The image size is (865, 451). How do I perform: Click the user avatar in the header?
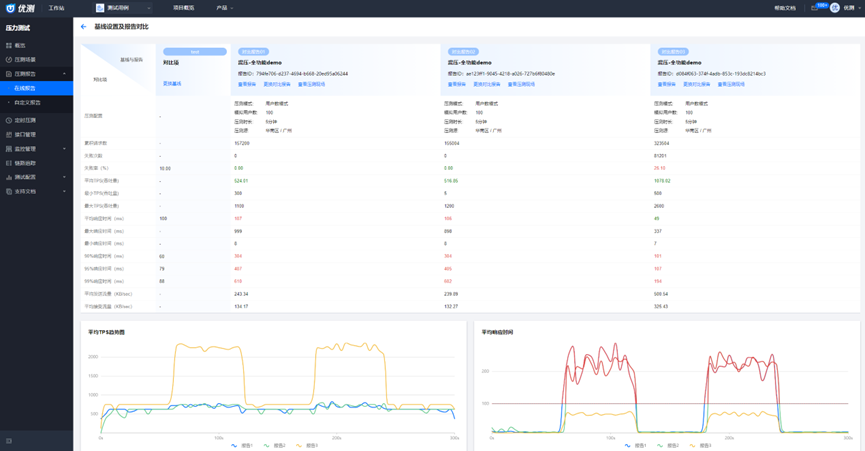point(835,8)
